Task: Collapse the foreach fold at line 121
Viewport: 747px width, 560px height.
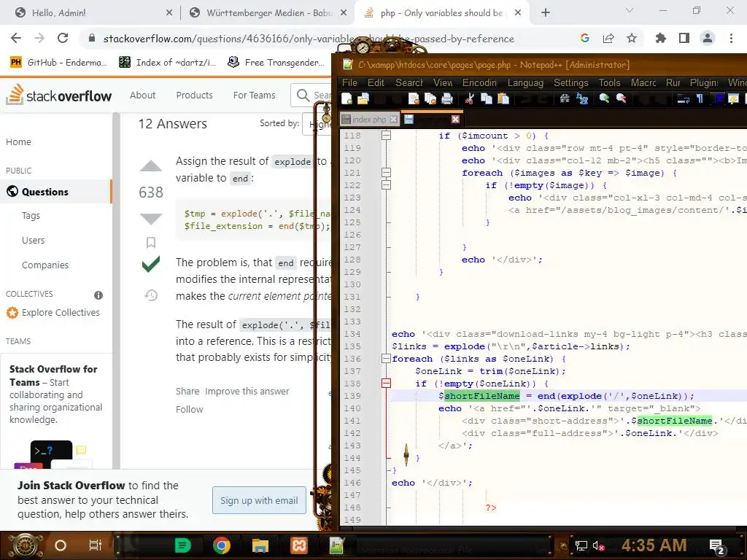Action: point(387,173)
